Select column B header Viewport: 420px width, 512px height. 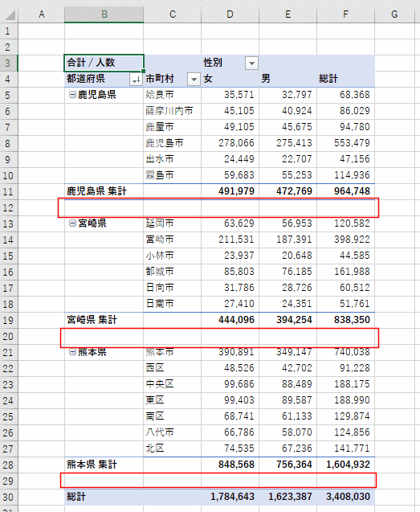[x=104, y=14]
